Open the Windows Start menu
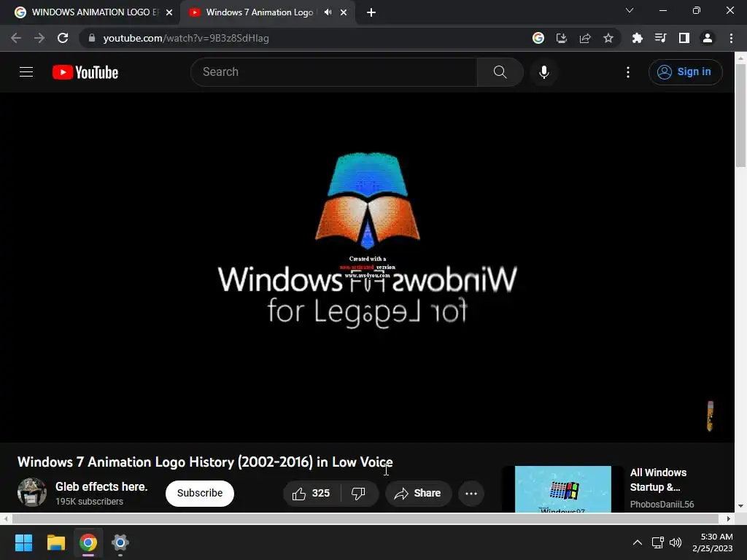Screen dimensions: 747x560 click(x=23, y=542)
